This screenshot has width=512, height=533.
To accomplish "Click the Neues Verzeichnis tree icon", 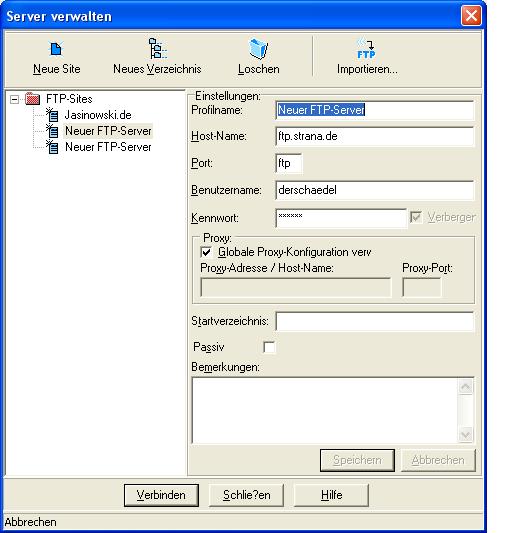I will point(157,48).
